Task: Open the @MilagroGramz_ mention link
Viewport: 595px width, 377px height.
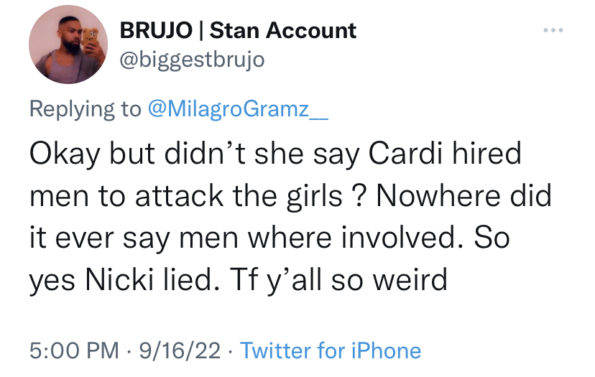Action: coord(238,109)
